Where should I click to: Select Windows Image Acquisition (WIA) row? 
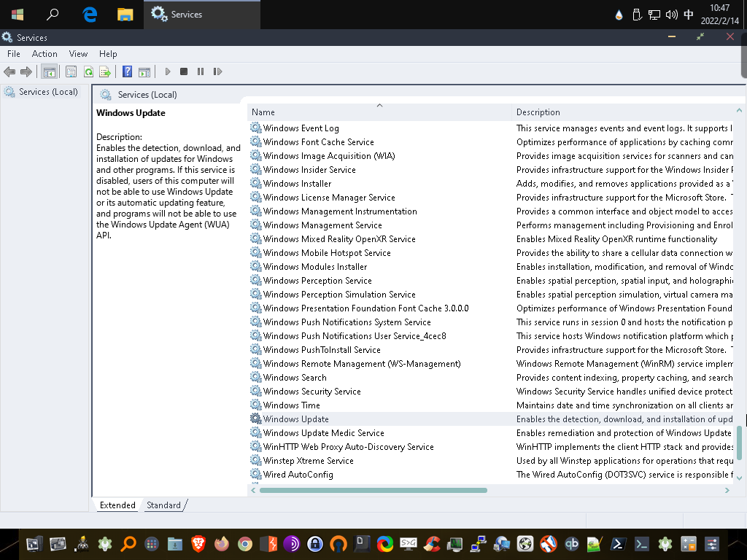(x=491, y=156)
